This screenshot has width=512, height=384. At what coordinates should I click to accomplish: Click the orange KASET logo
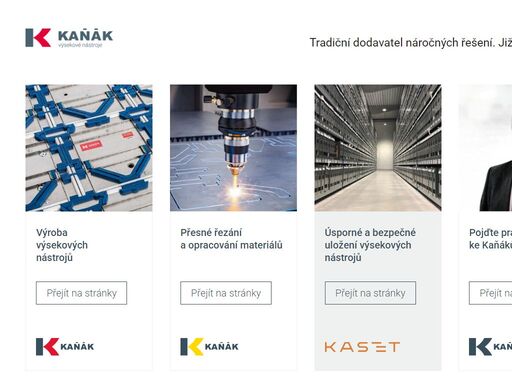tap(362, 347)
